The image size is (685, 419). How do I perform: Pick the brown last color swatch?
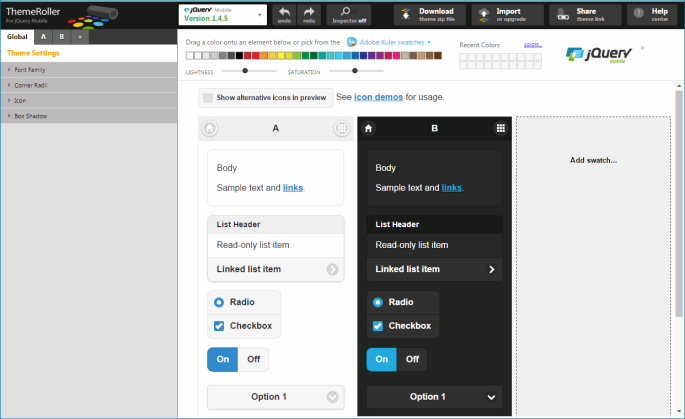[438, 55]
